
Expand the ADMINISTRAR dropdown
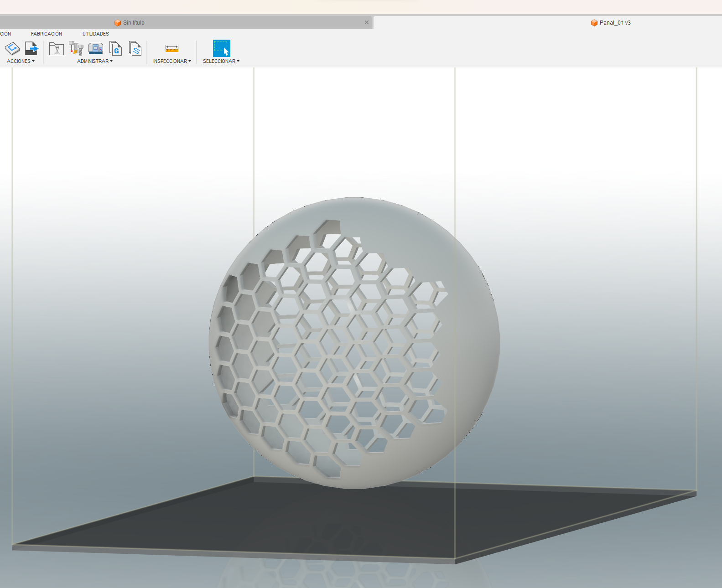coord(95,61)
